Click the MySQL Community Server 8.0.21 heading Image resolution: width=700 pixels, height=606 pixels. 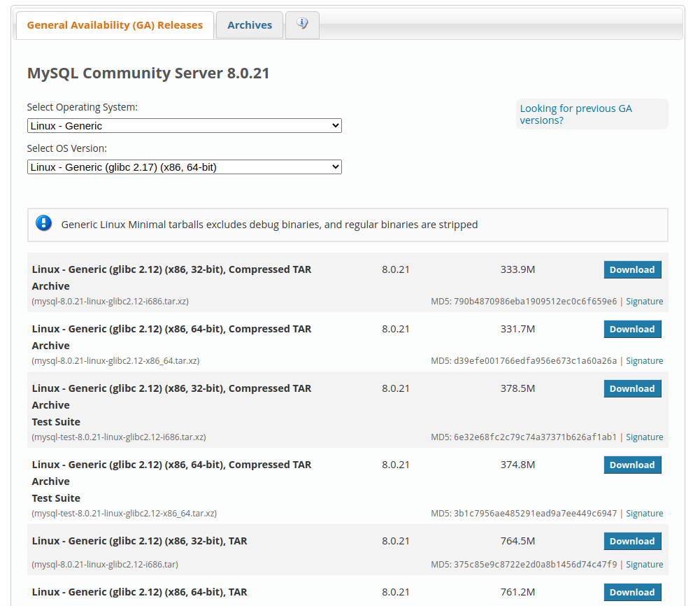tap(148, 73)
